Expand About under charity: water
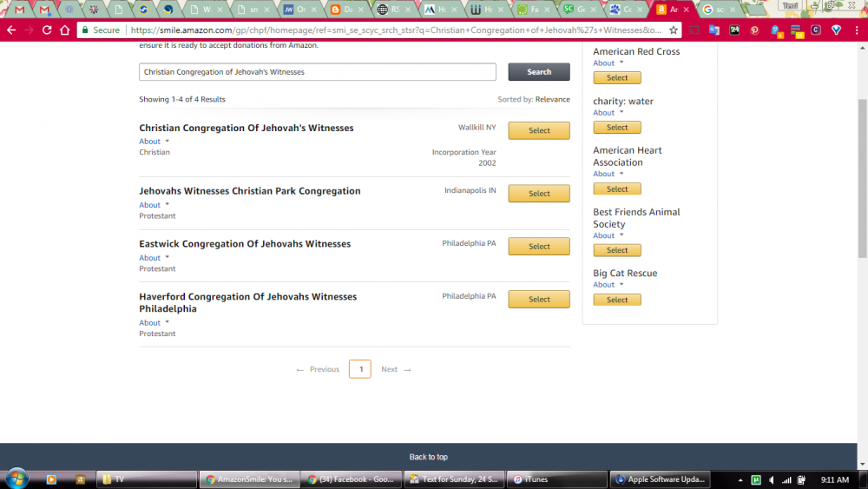The height and width of the screenshot is (489, 868). tap(608, 112)
